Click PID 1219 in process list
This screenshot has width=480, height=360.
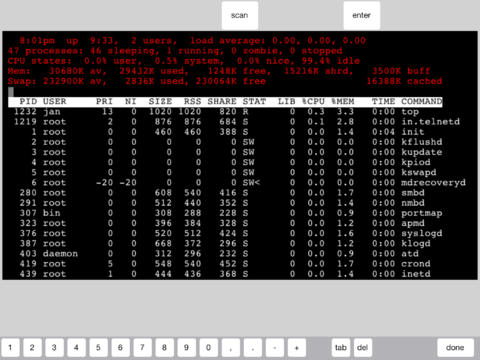[25, 122]
